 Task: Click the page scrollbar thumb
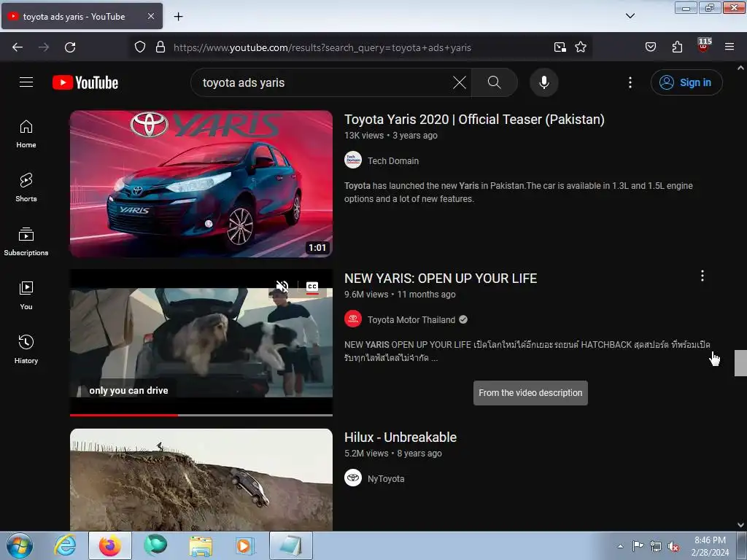(740, 363)
